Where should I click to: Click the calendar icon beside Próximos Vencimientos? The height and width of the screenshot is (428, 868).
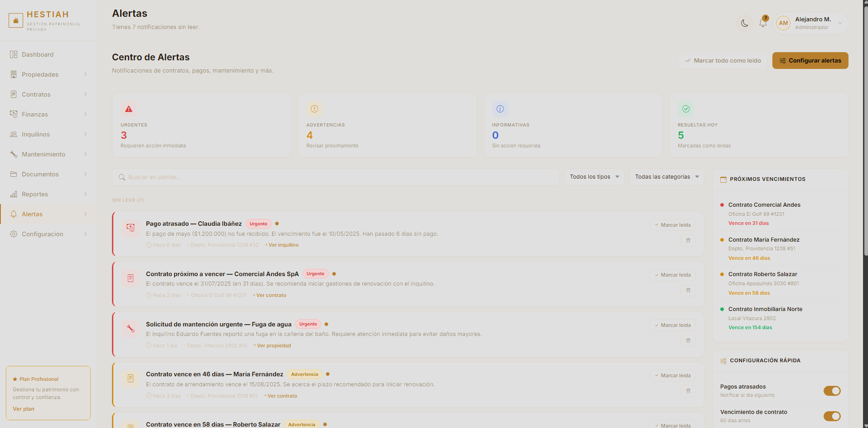click(723, 180)
